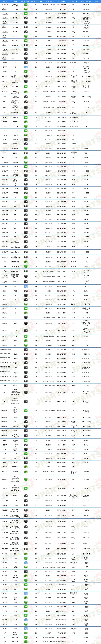The width and height of the screenshot is (101, 644).
Task: Click the petrol icon in the DACIA DUSTER row
Action: click(26, 87)
